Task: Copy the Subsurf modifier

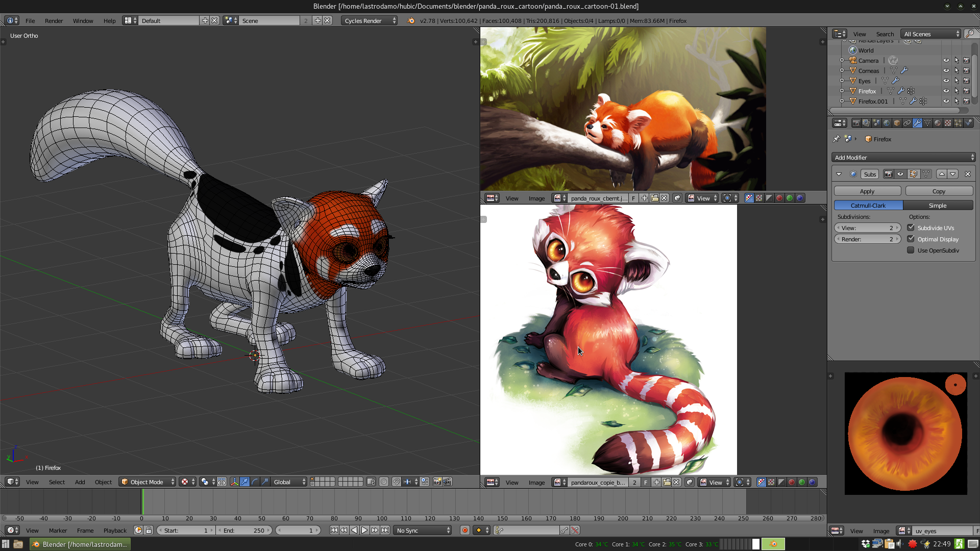Action: [939, 191]
